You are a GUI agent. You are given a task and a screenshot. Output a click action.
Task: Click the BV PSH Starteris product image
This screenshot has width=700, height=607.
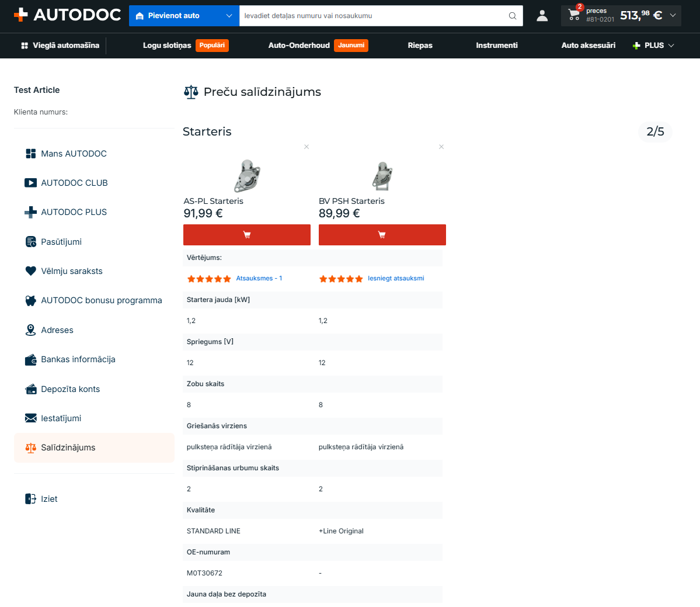[382, 175]
